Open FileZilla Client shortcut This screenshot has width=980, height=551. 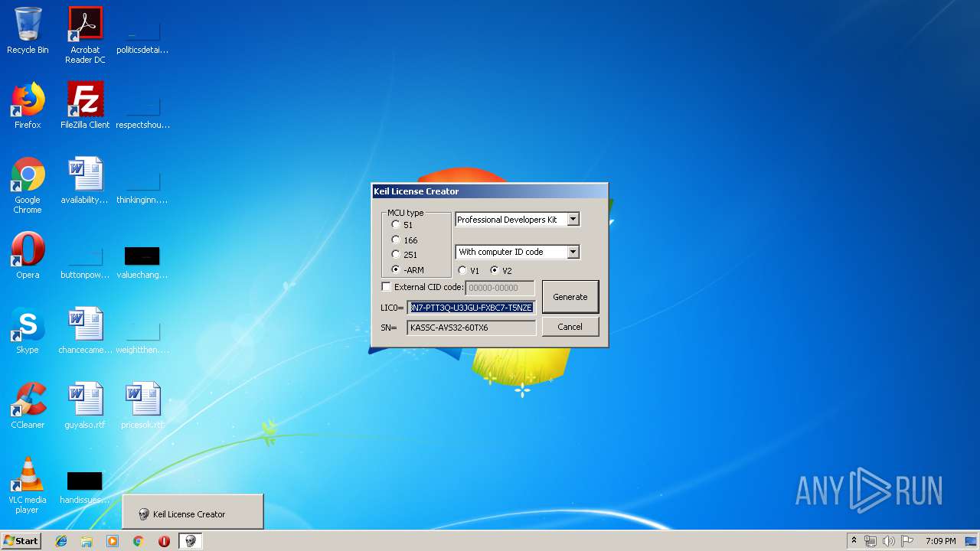pyautogui.click(x=85, y=106)
